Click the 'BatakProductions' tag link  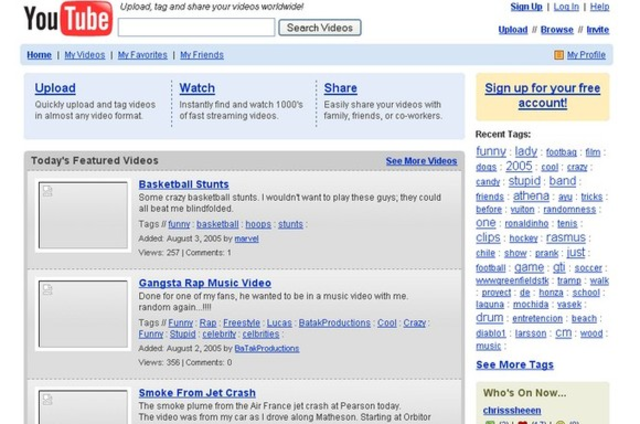pos(334,323)
